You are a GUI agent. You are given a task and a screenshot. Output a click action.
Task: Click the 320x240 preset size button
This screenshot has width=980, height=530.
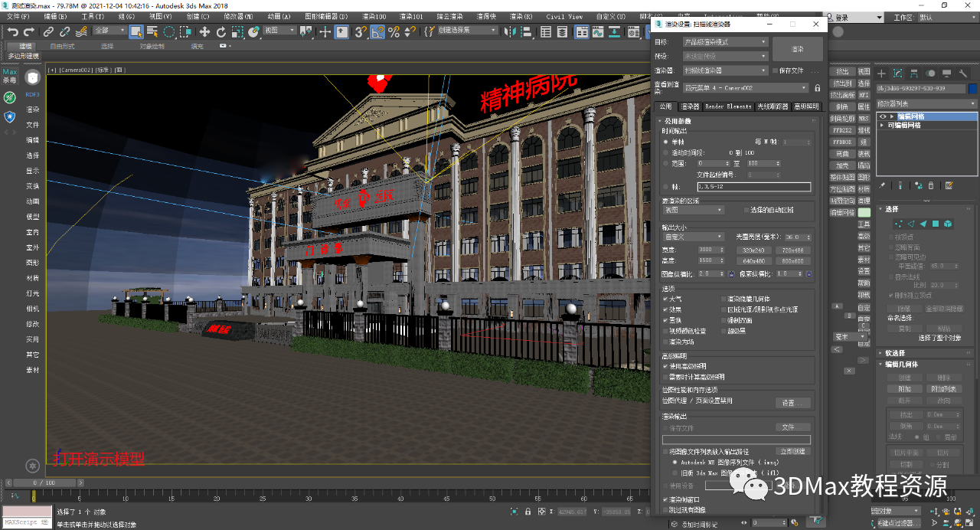(754, 250)
